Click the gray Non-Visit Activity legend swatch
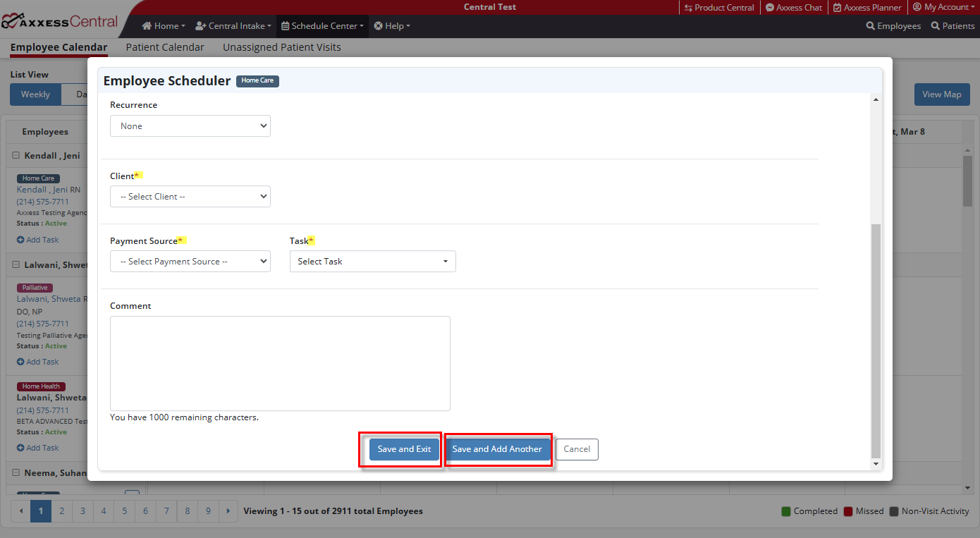980x538 pixels. click(x=894, y=511)
